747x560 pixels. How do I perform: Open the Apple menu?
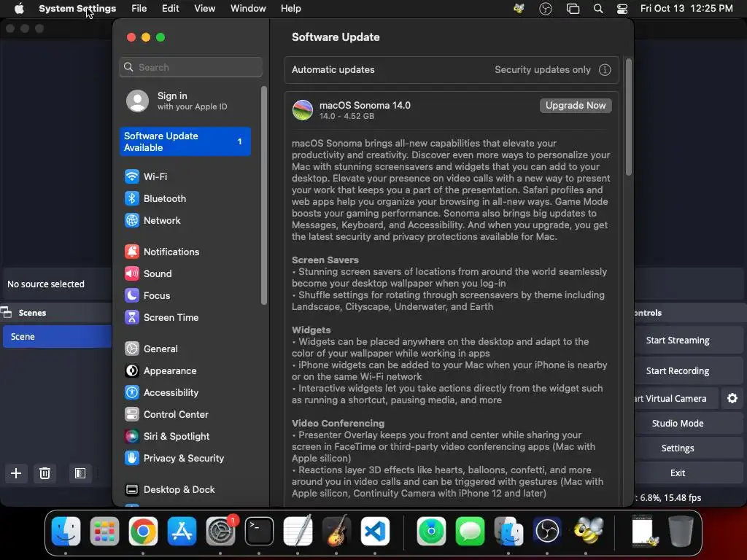19,9
